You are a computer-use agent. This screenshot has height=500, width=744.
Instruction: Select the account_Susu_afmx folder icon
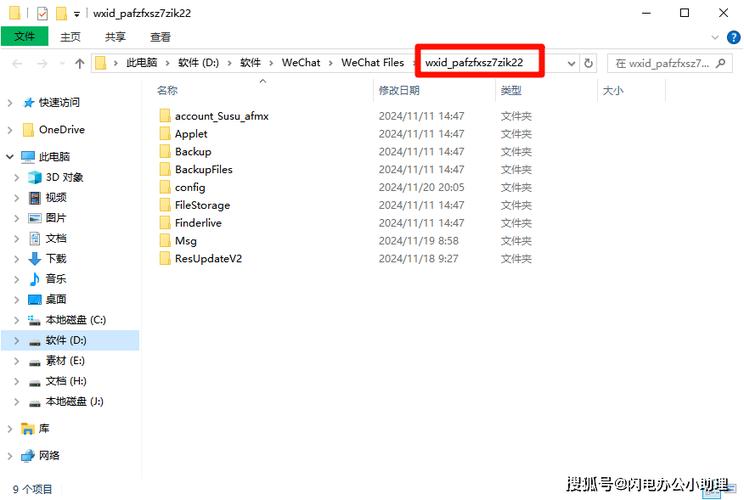tap(165, 116)
